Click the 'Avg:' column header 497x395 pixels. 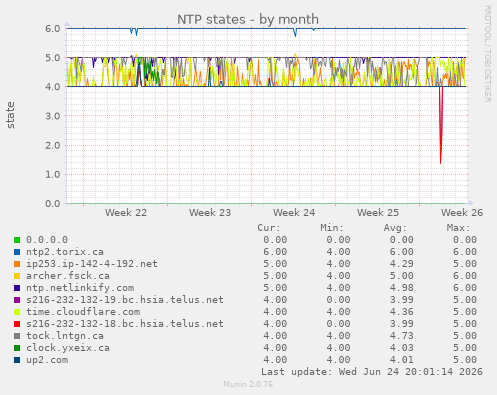click(x=395, y=228)
